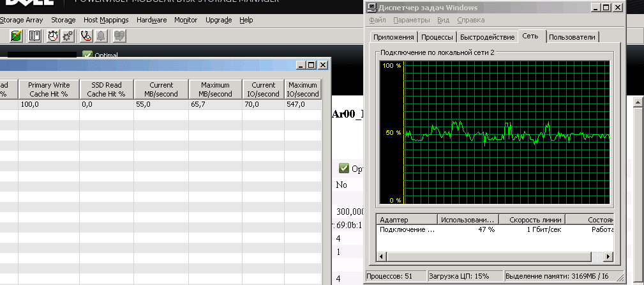Select the network adapter row Подключение

[x=407, y=229]
